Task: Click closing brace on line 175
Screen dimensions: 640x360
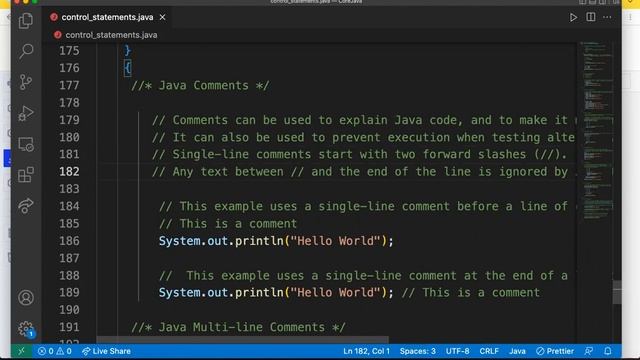Action: tap(127, 50)
